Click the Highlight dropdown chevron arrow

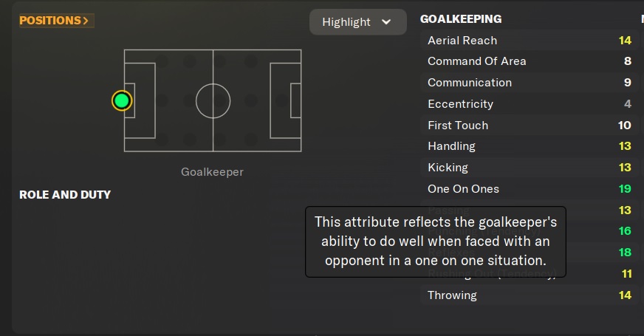click(x=386, y=22)
